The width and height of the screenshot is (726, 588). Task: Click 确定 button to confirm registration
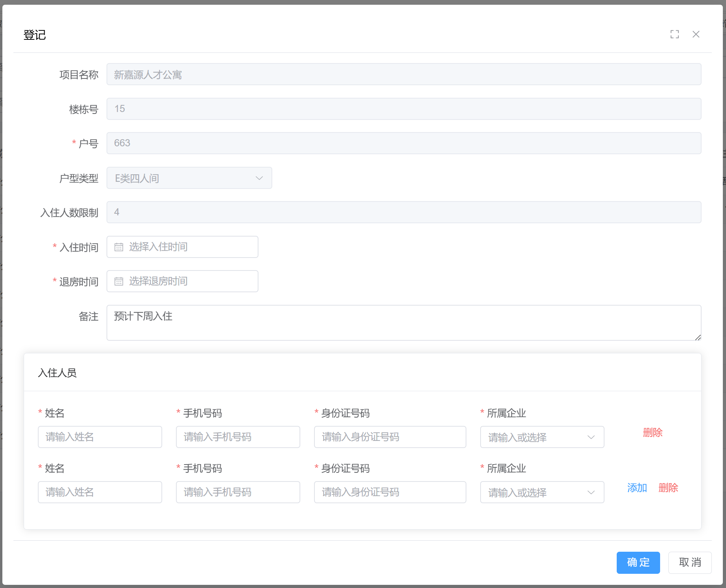pyautogui.click(x=638, y=562)
